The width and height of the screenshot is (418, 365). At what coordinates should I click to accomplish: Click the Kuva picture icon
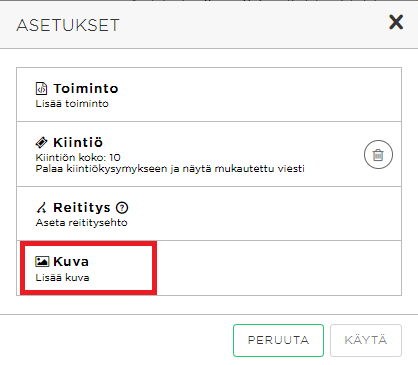pos(42,261)
